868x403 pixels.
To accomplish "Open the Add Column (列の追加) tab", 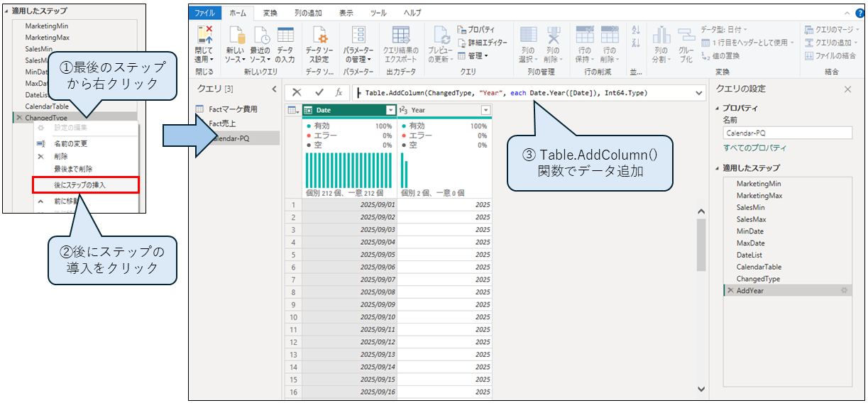I will coord(307,13).
